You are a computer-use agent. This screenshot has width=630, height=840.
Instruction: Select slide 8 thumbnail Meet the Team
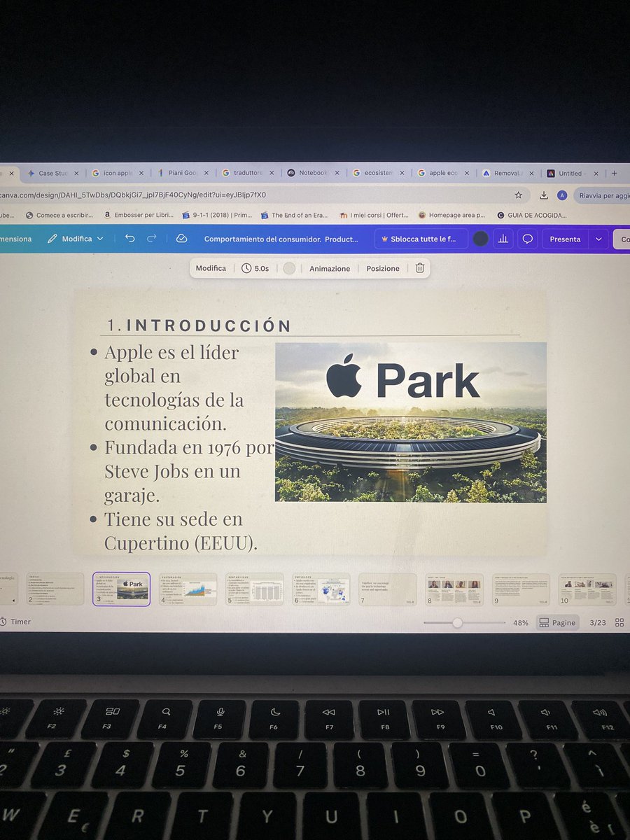click(x=454, y=589)
